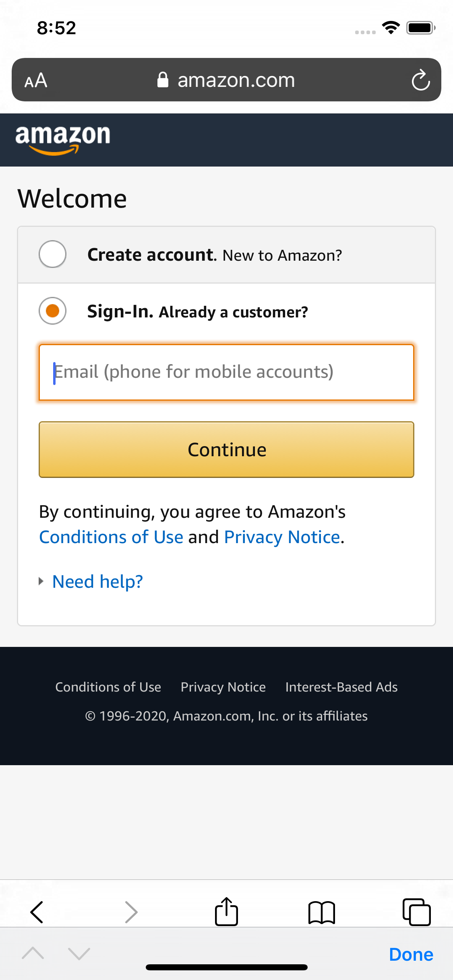This screenshot has width=453, height=980.
Task: Expand the Need help? section
Action: pyautogui.click(x=97, y=581)
